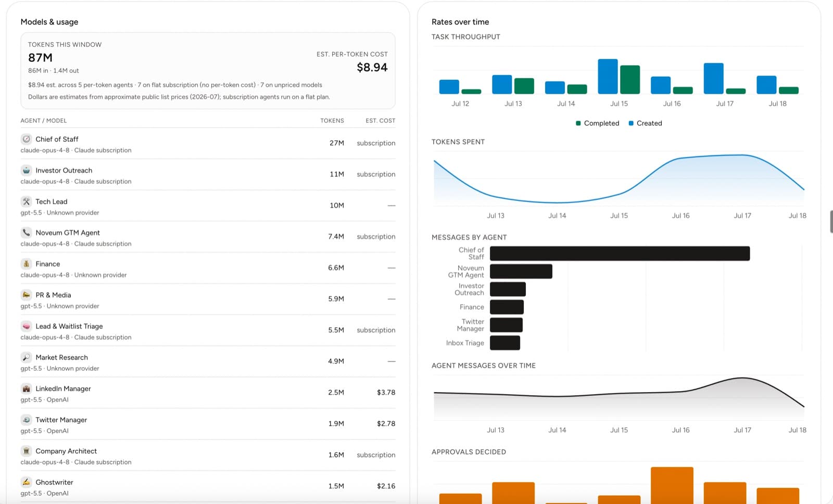The width and height of the screenshot is (833, 504).
Task: Click the Finance money bag icon
Action: click(x=26, y=264)
